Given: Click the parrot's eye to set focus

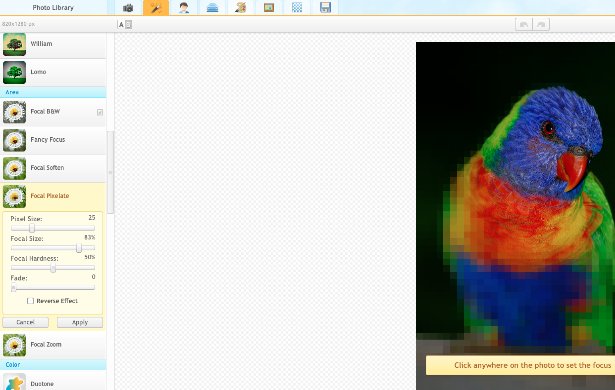Looking at the screenshot, I should pyautogui.click(x=548, y=128).
